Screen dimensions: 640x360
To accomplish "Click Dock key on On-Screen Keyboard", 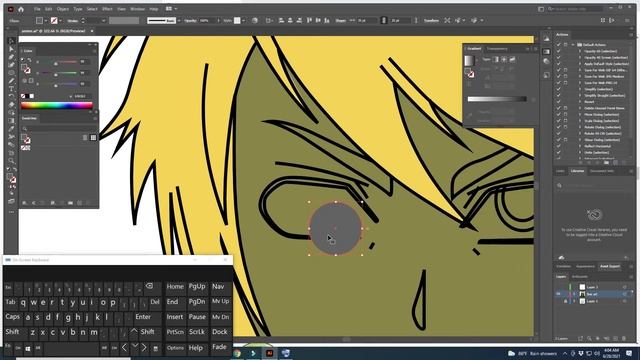I will pyautogui.click(x=220, y=332).
